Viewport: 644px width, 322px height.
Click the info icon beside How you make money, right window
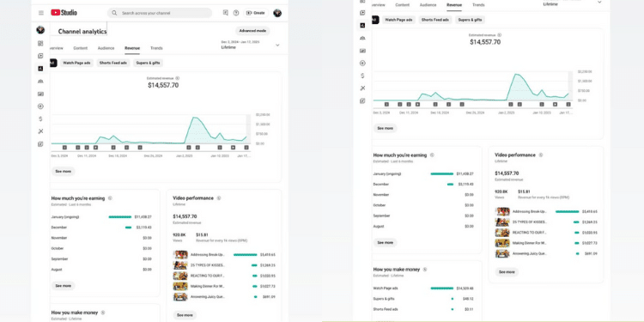[x=425, y=270]
